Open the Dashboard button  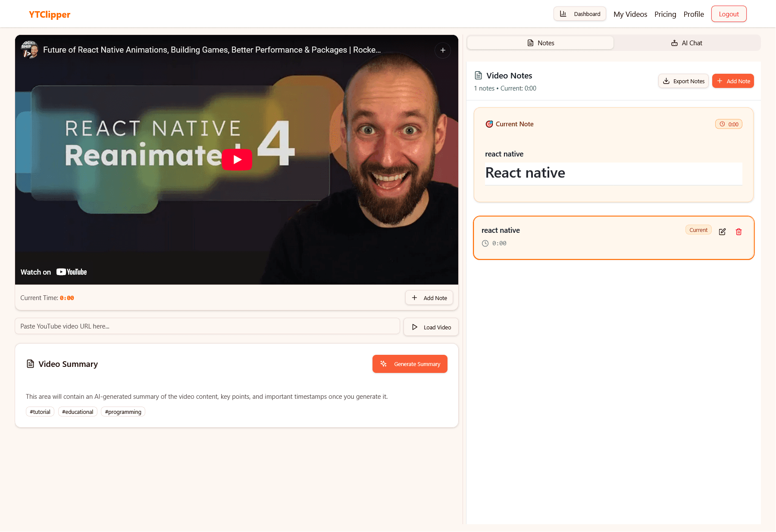click(x=580, y=14)
